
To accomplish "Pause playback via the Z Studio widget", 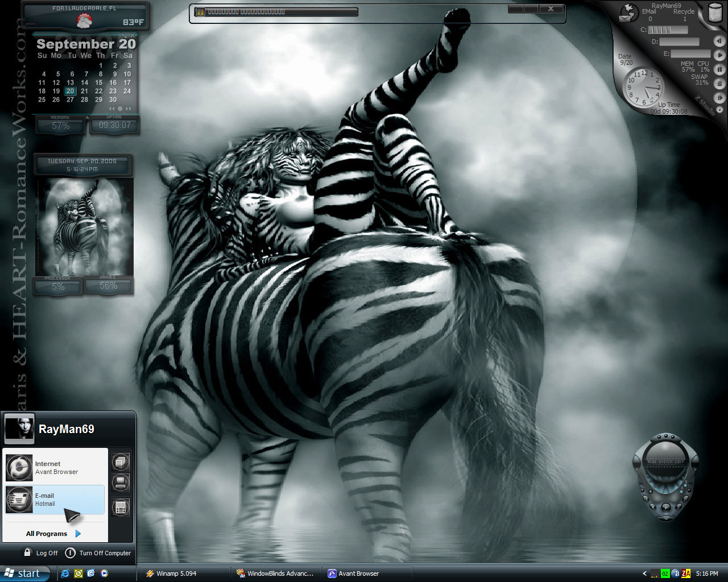I will pyautogui.click(x=719, y=69).
